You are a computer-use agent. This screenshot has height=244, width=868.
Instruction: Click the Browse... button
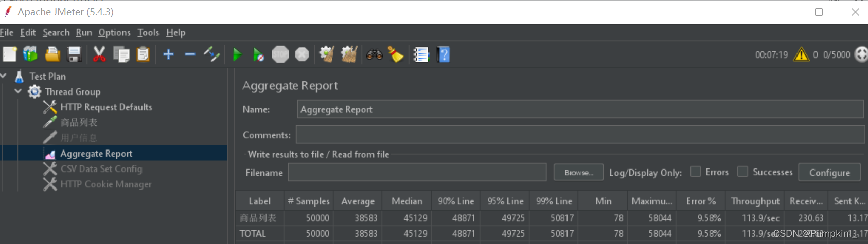578,173
